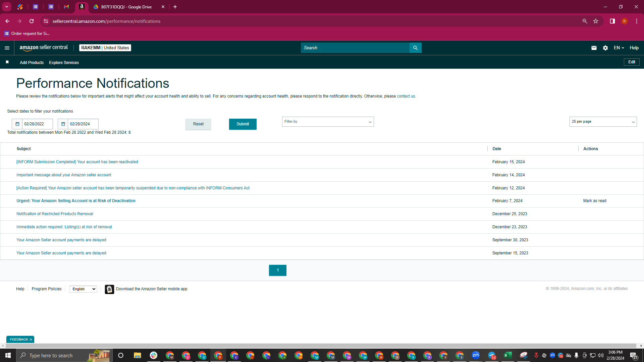The image size is (644, 362).
Task: Open the English footer language selector
Action: click(x=83, y=289)
